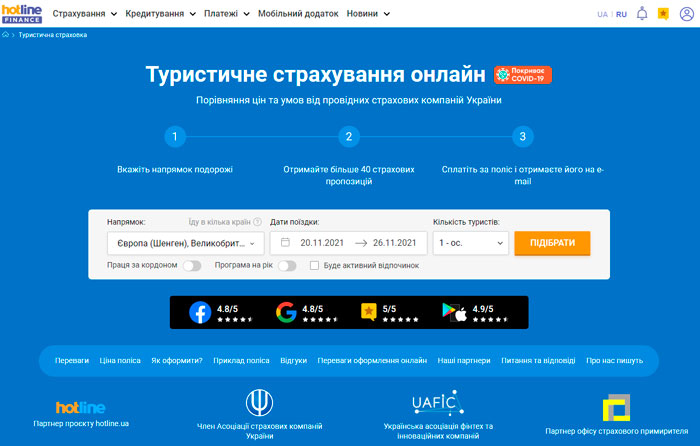Image resolution: width=700 pixels, height=446 pixels.
Task: Expand the 'Кількість туристів' dropdown
Action: click(x=470, y=243)
